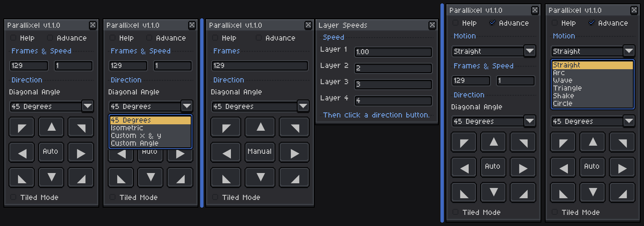Choose Circle in the Motion list

(x=562, y=103)
